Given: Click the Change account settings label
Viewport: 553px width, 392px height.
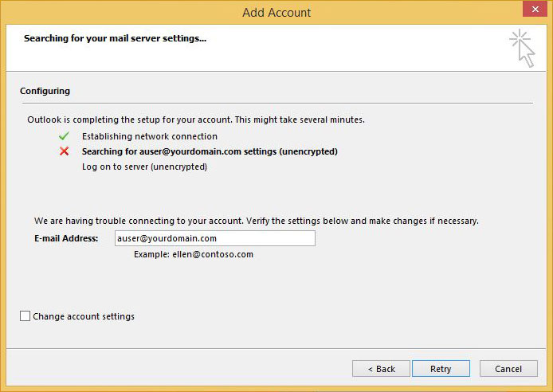Looking at the screenshot, I should click(x=84, y=316).
